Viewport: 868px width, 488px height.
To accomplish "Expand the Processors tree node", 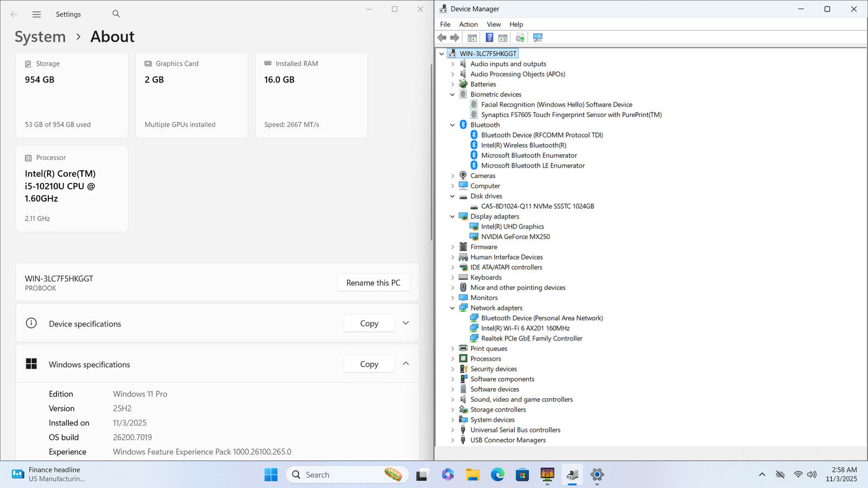I will pyautogui.click(x=452, y=359).
